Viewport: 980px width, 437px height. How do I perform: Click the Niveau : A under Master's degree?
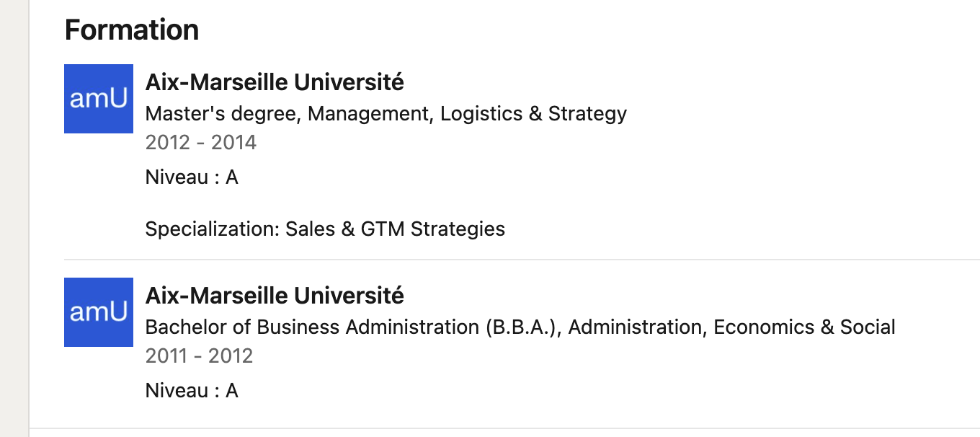192,177
